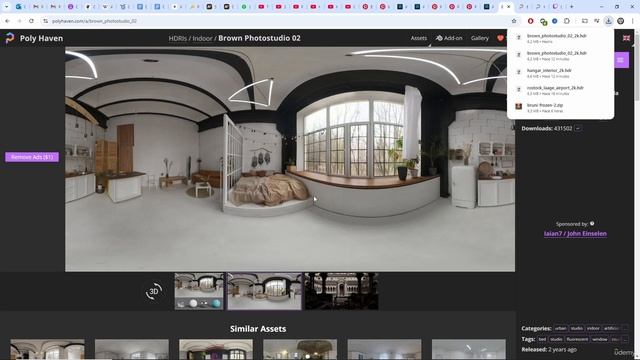
Task: Click the Poly Haven logo icon
Action: tap(10, 38)
